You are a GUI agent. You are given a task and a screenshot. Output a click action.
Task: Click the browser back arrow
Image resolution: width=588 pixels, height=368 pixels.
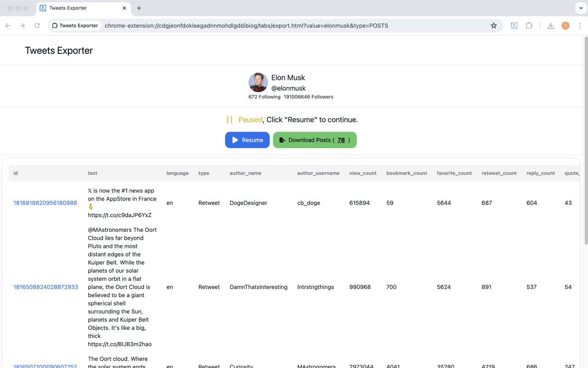click(8, 26)
